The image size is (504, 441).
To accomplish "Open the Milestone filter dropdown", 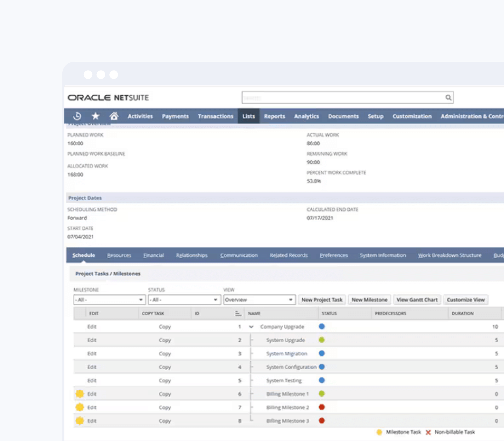I will pos(110,300).
